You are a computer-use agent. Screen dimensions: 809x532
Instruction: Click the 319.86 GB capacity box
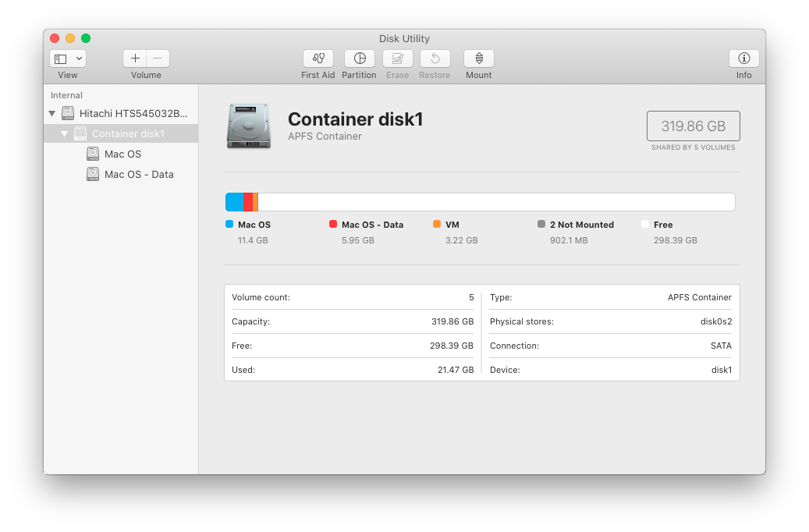pos(694,126)
